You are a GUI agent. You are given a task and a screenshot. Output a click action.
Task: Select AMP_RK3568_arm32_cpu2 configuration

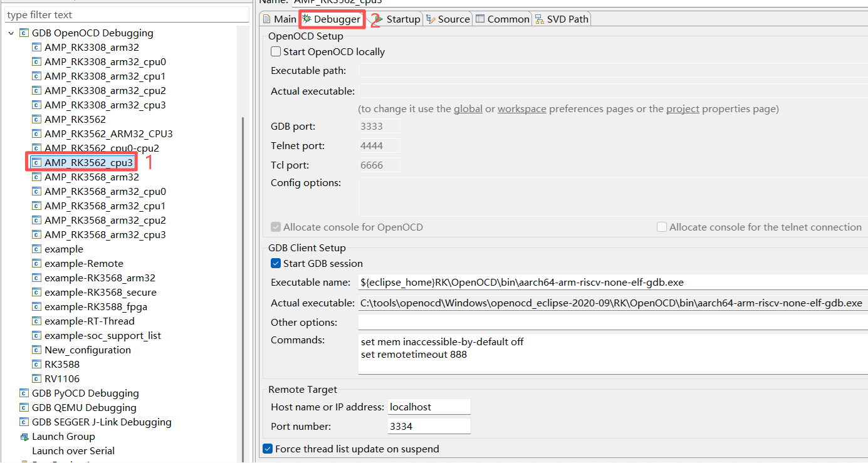click(x=105, y=221)
